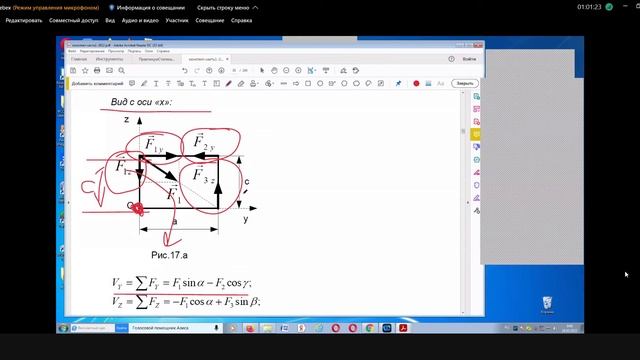The image size is (640, 360).
Task: Click the sticky note comment tool
Action: click(132, 83)
